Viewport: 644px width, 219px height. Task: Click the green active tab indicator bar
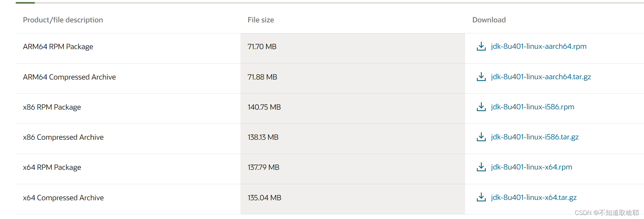pos(25,3)
